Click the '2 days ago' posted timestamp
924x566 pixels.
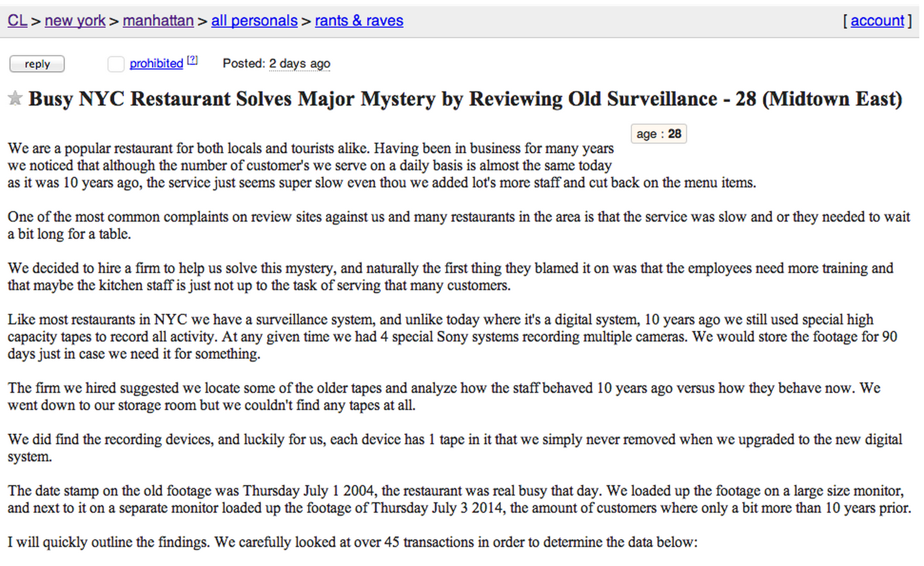point(299,63)
